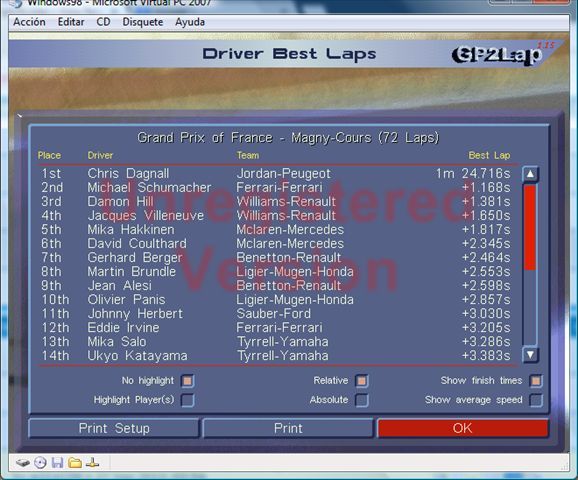The image size is (578, 480).
Task: Select the Damon Hill row
Action: (x=276, y=202)
